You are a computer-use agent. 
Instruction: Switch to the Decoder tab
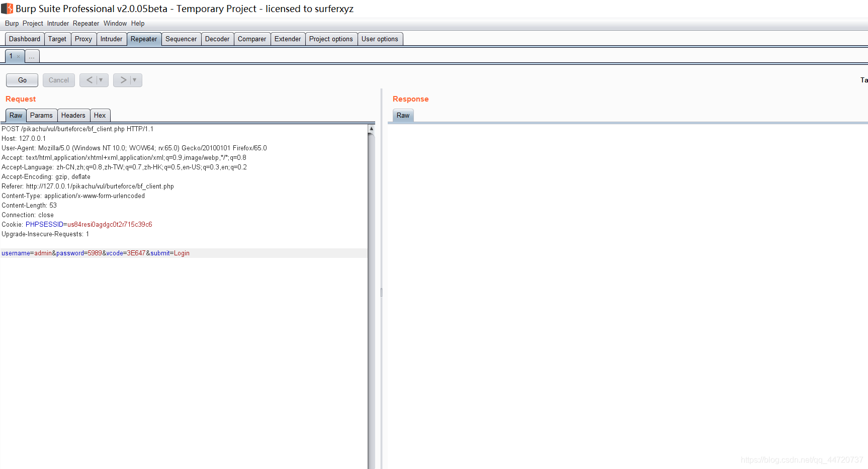(x=217, y=39)
